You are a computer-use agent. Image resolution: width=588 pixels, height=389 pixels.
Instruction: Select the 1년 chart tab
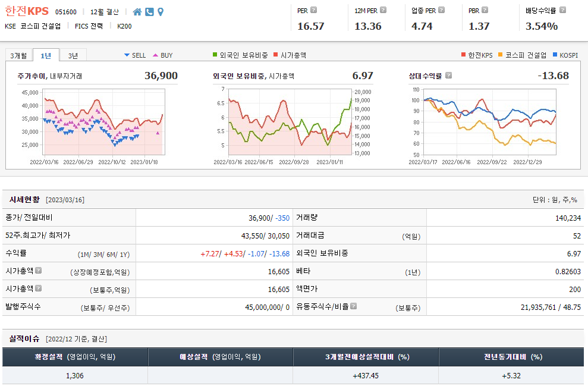pyautogui.click(x=46, y=55)
